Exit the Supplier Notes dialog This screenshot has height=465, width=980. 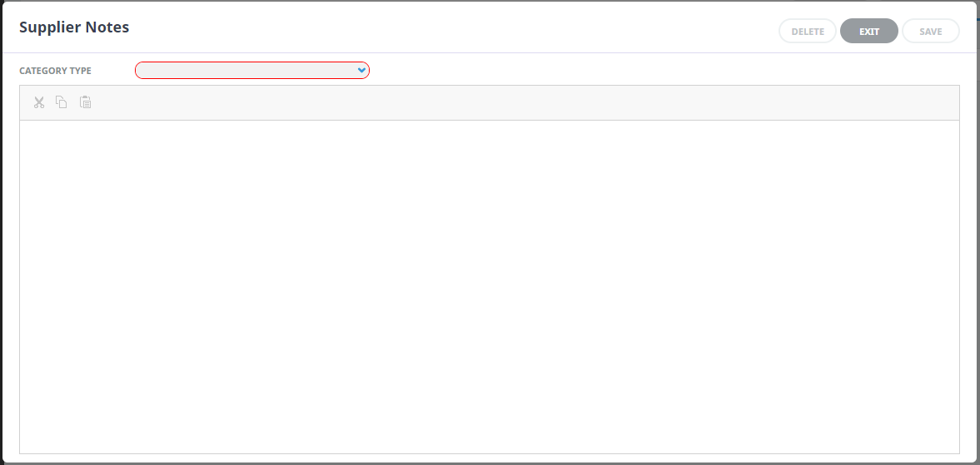point(868,32)
